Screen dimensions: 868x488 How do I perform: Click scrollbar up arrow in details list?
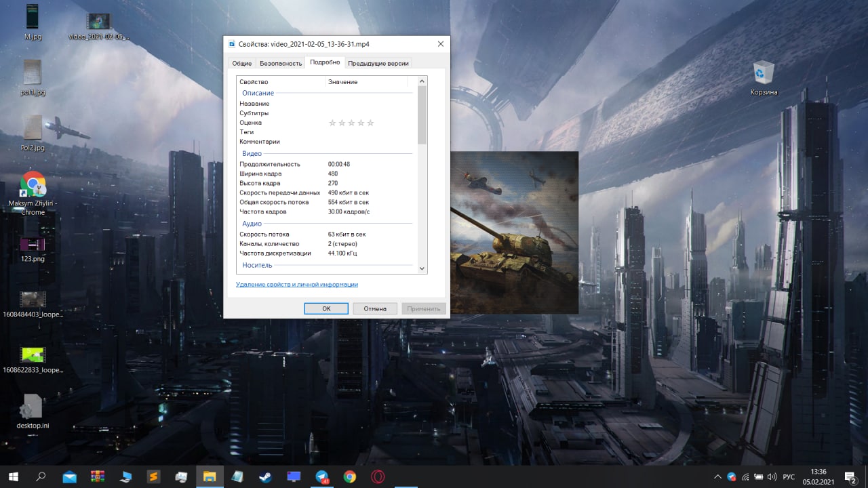422,81
